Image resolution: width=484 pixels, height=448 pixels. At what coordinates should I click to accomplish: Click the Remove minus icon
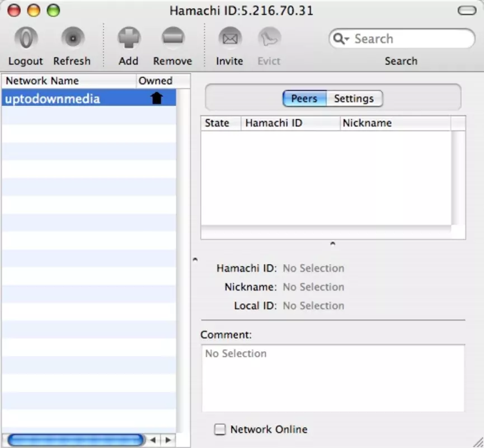173,38
